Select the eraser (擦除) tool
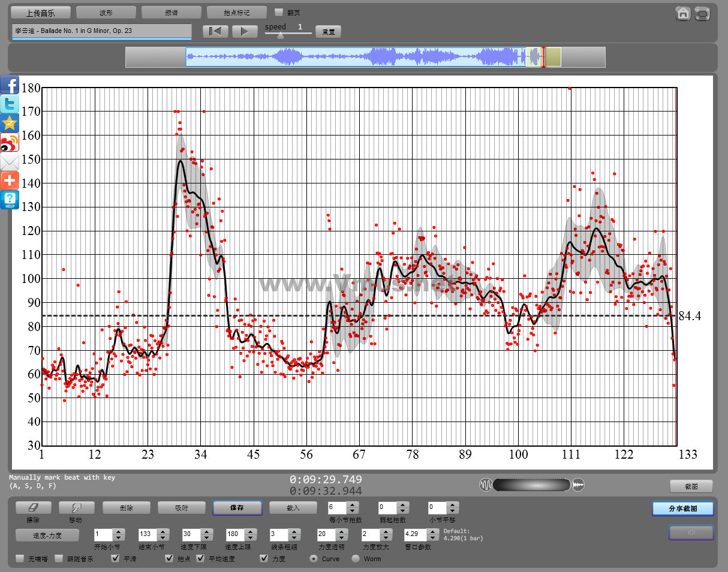This screenshot has width=728, height=572. point(33,508)
